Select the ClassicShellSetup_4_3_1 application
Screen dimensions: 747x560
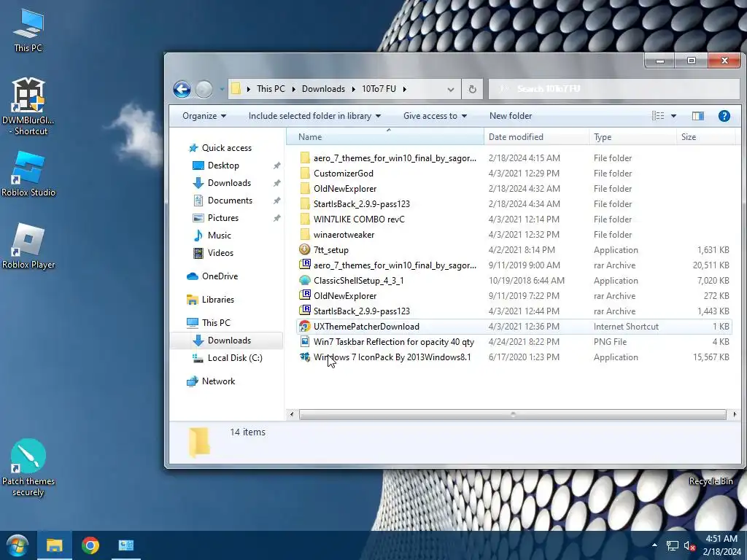[x=514, y=281]
